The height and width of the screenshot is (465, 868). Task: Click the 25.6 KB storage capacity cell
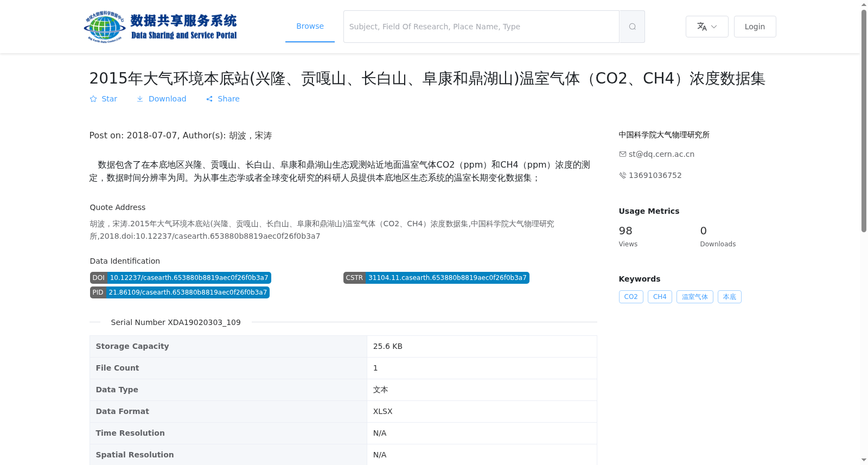tap(482, 346)
